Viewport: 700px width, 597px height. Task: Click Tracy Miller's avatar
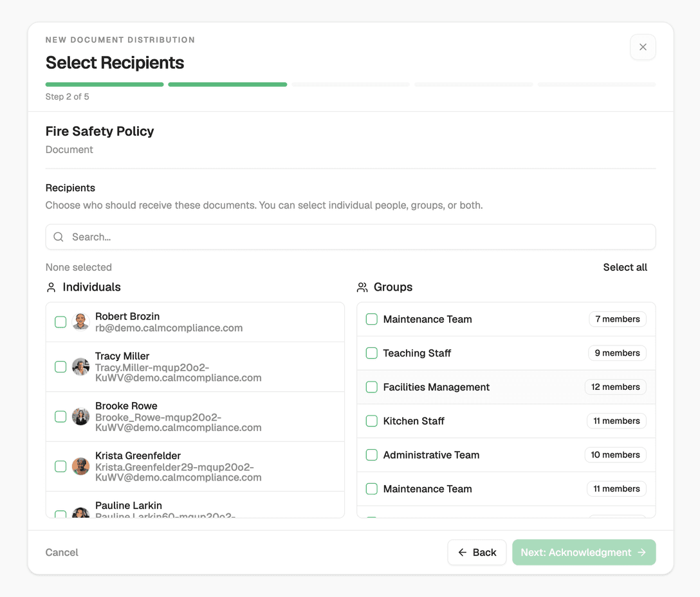(x=81, y=367)
